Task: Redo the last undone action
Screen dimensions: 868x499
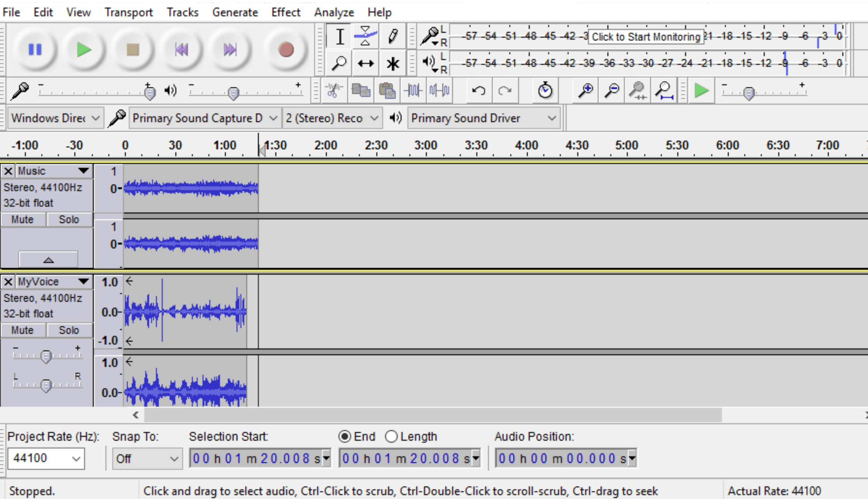Action: tap(505, 91)
